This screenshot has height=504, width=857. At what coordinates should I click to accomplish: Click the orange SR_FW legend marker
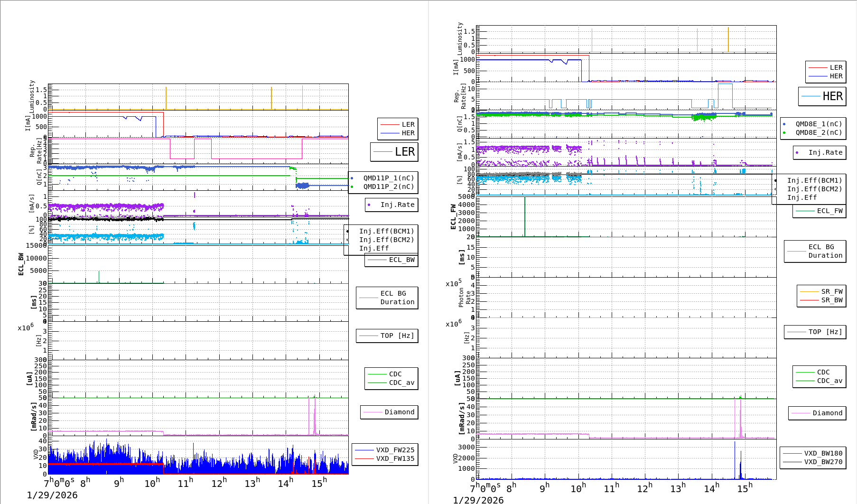click(810, 291)
